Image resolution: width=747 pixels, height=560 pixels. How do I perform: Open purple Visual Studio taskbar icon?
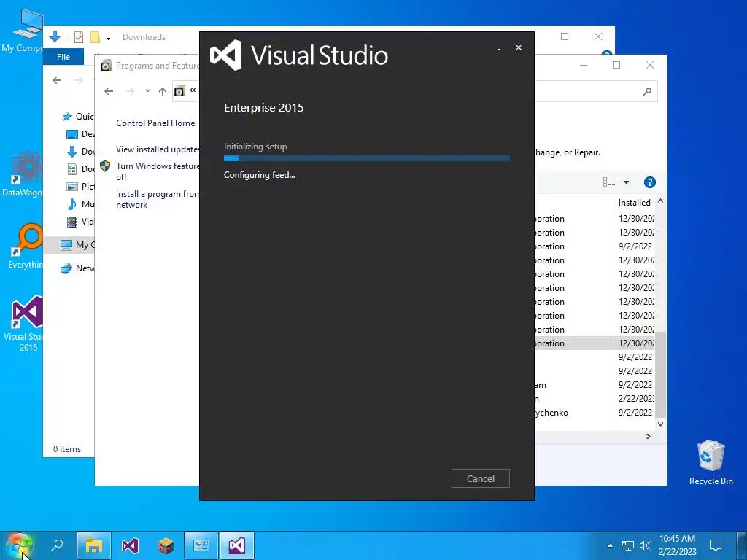tap(130, 545)
